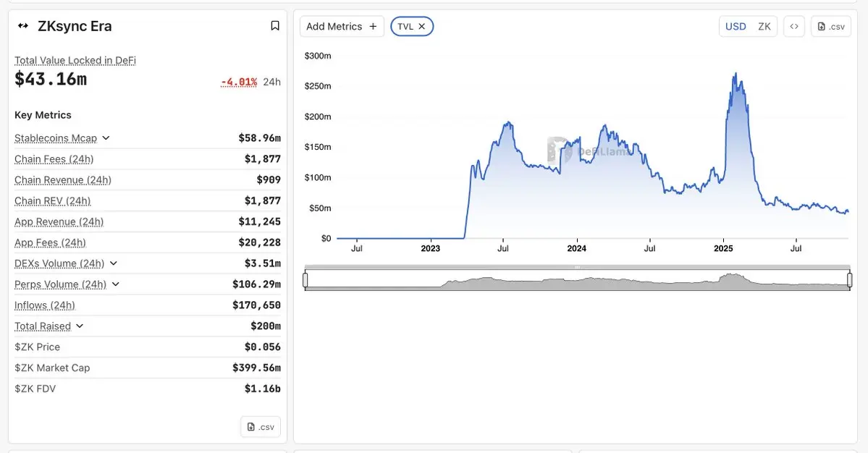Image resolution: width=868 pixels, height=453 pixels.
Task: Click the right range slider handle
Action: pos(849,280)
